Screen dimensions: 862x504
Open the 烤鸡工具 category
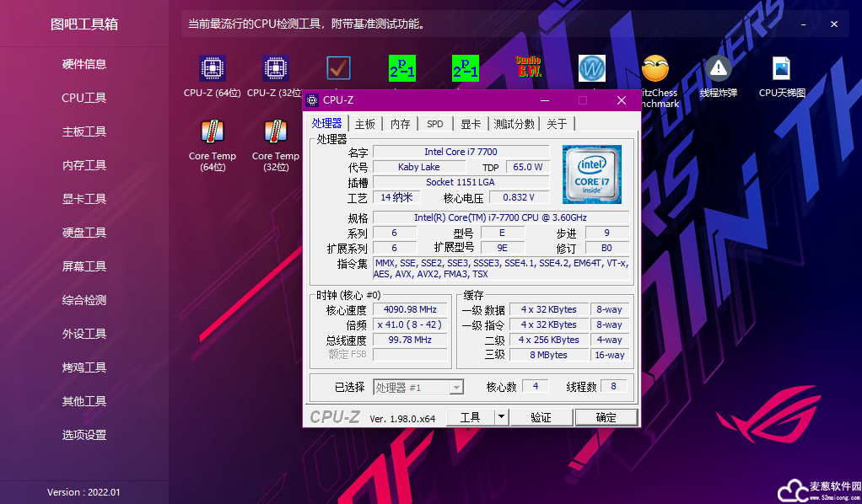tap(84, 367)
